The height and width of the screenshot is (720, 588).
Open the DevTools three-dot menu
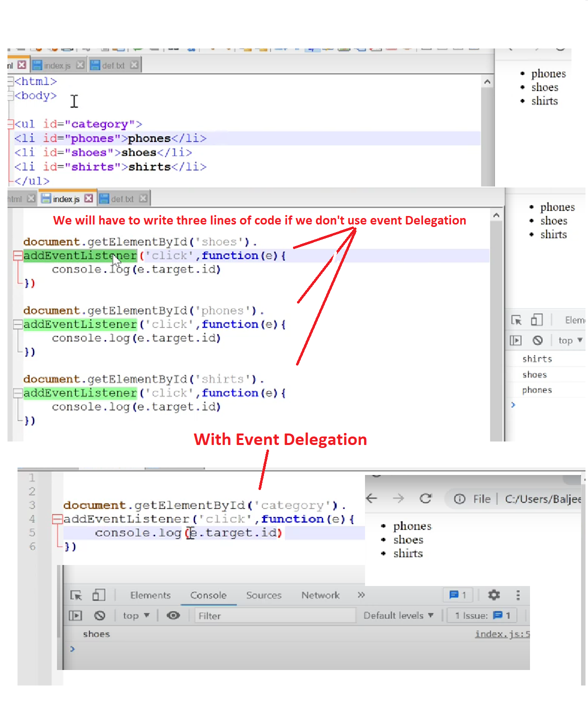click(x=518, y=594)
